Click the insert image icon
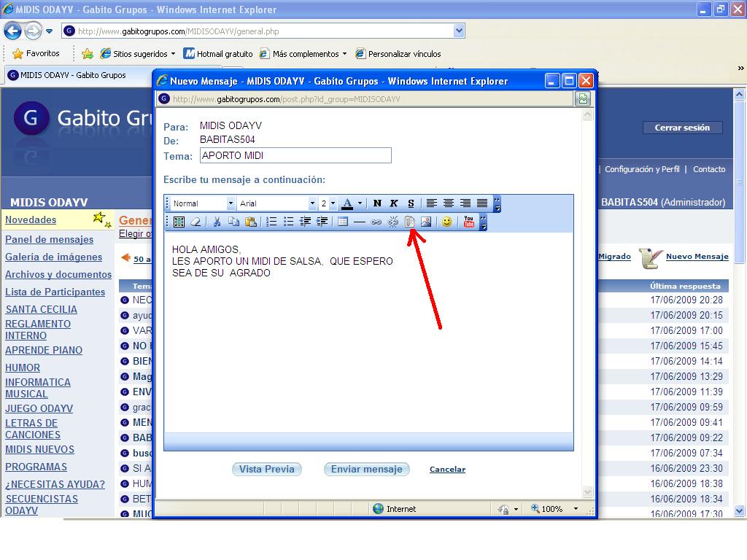 (x=426, y=222)
